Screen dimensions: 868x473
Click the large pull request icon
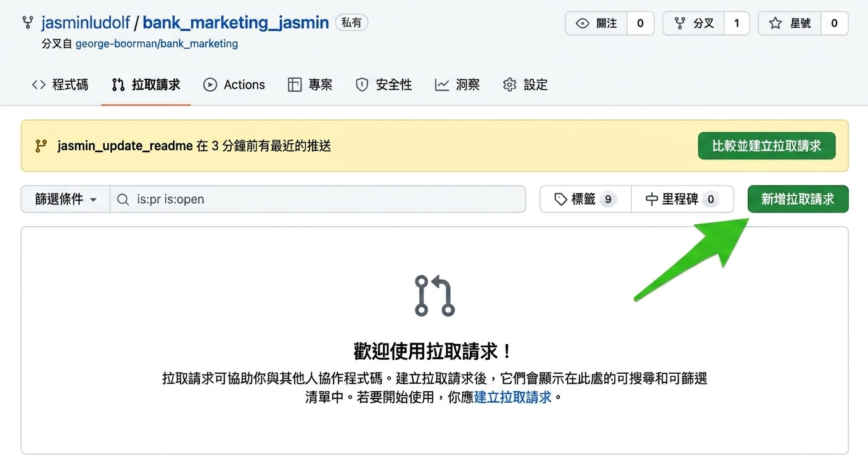[x=435, y=296]
